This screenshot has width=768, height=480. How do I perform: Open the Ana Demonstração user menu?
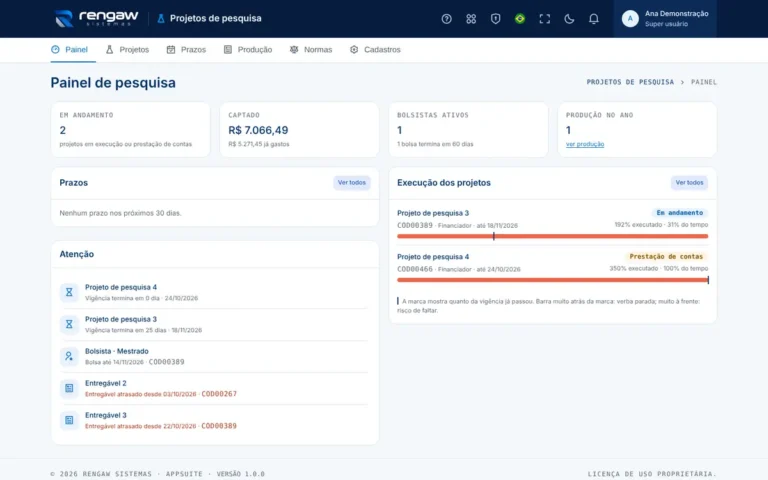click(665, 19)
